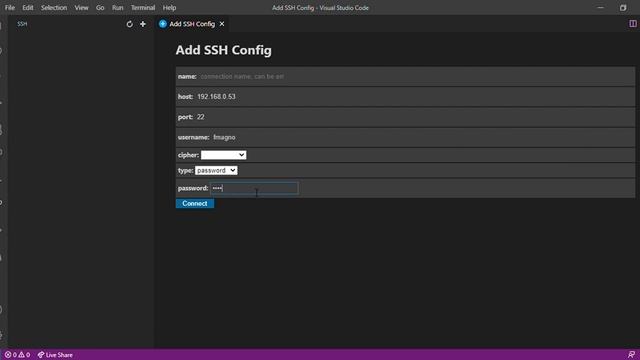Open the Selection menu

click(x=54, y=8)
